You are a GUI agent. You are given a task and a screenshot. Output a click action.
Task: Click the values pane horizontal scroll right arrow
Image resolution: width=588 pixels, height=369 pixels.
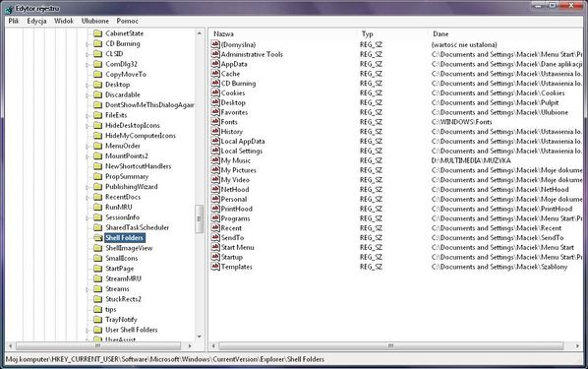tap(577, 345)
